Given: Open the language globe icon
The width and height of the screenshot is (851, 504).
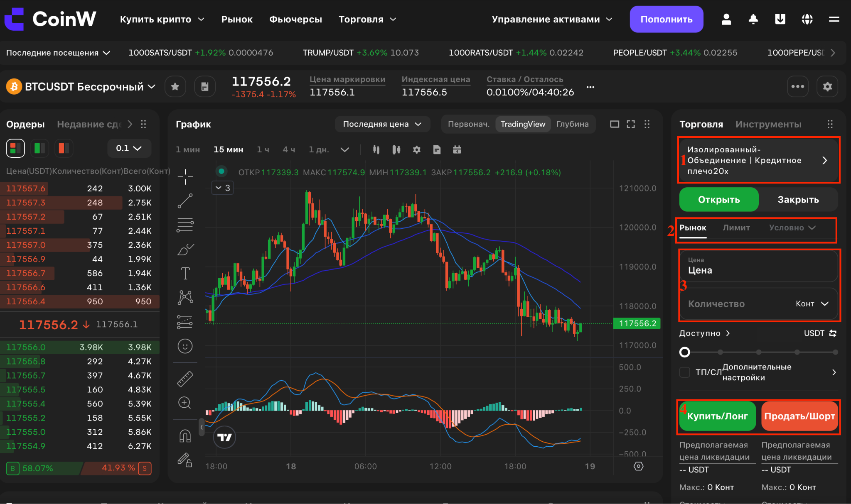Looking at the screenshot, I should pyautogui.click(x=807, y=19).
